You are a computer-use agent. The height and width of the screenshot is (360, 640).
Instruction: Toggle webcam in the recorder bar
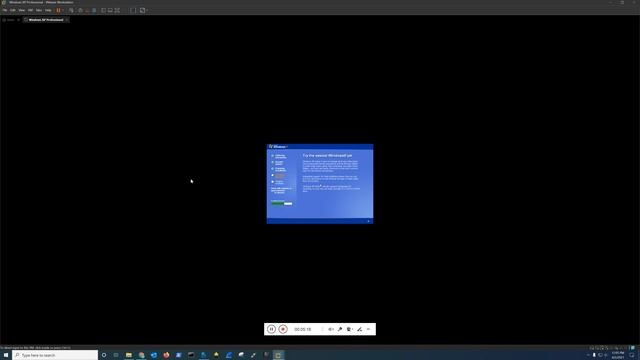(349, 329)
